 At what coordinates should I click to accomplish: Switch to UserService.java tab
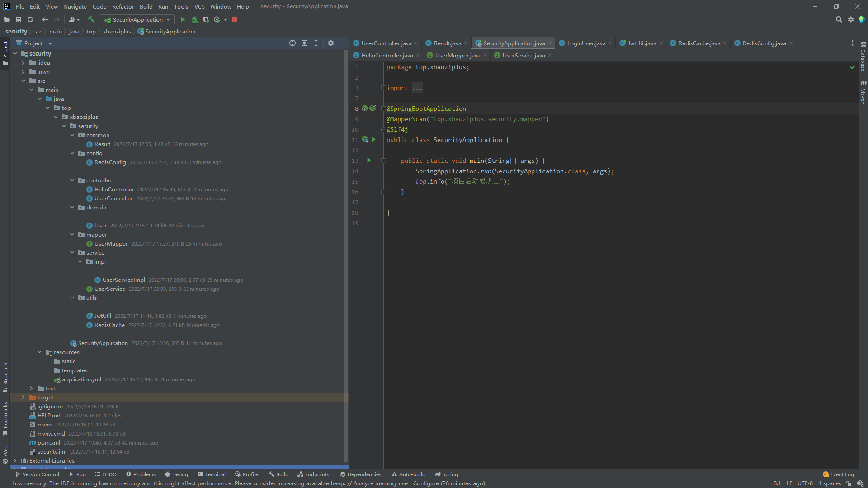tap(524, 55)
